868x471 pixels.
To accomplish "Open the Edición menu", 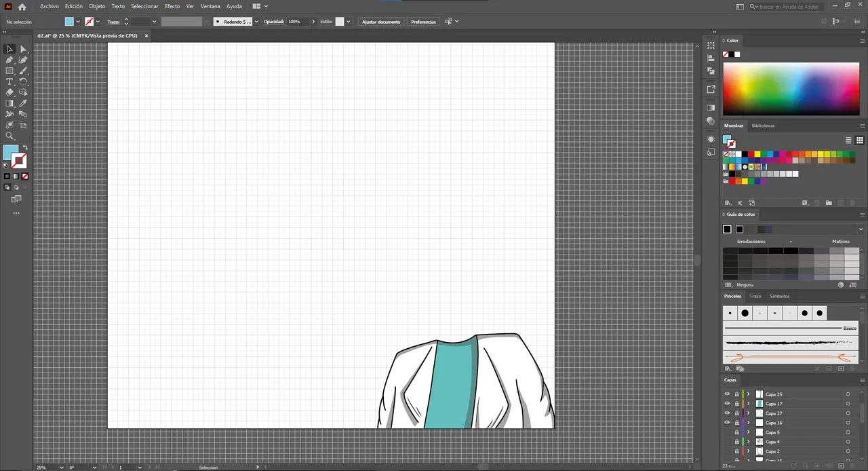I will [x=74, y=6].
